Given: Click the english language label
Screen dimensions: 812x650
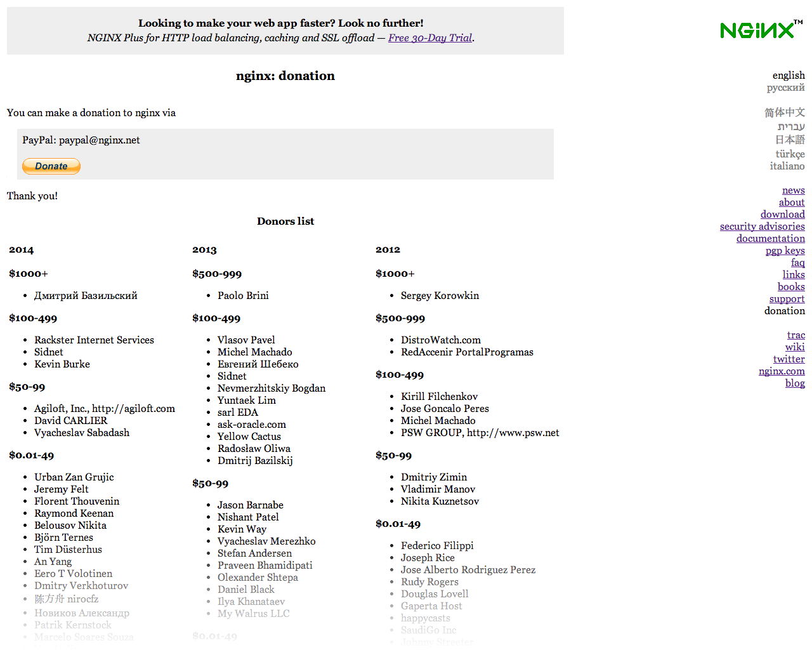Looking at the screenshot, I should tap(789, 76).
